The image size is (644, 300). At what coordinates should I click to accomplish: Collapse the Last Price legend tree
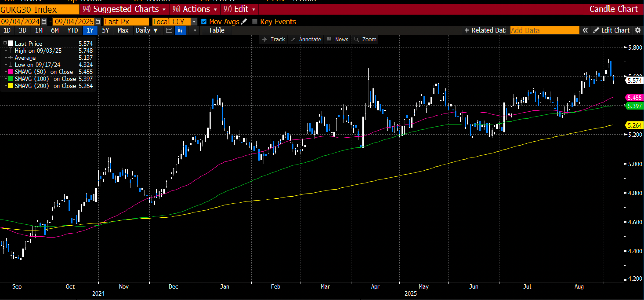coord(5,43)
